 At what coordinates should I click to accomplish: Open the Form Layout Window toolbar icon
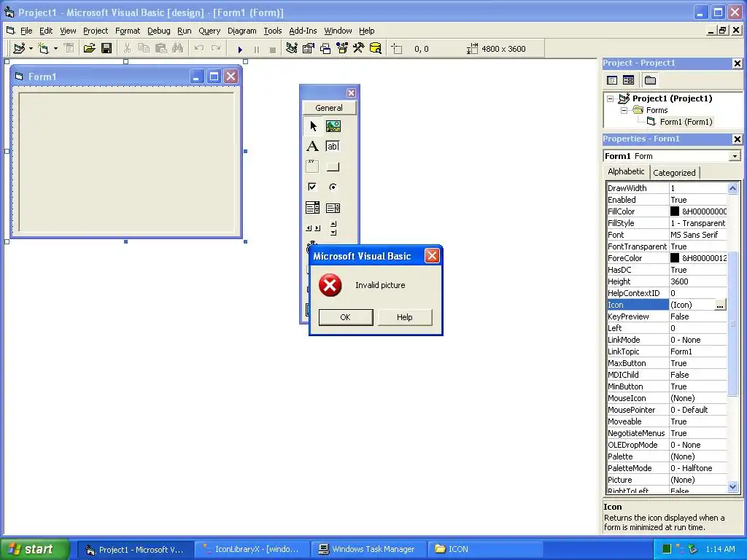pyautogui.click(x=325, y=48)
